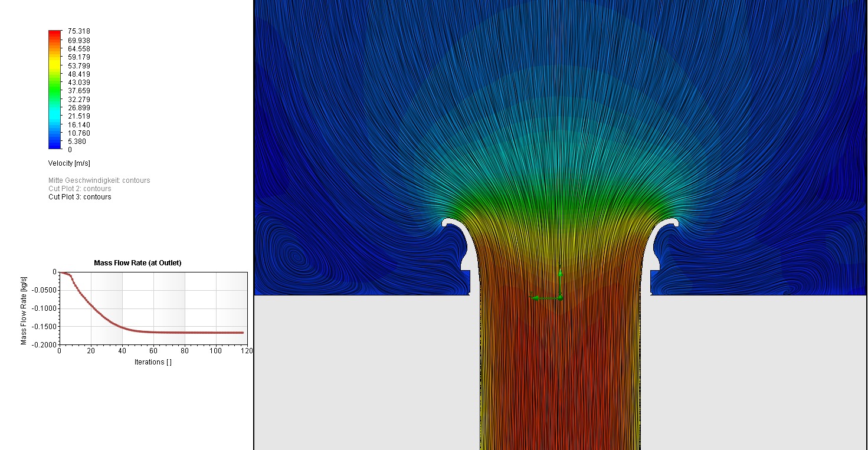This screenshot has width=868, height=450.
Task: Click the Mass Flow Rate curve line
Action: click(177, 333)
